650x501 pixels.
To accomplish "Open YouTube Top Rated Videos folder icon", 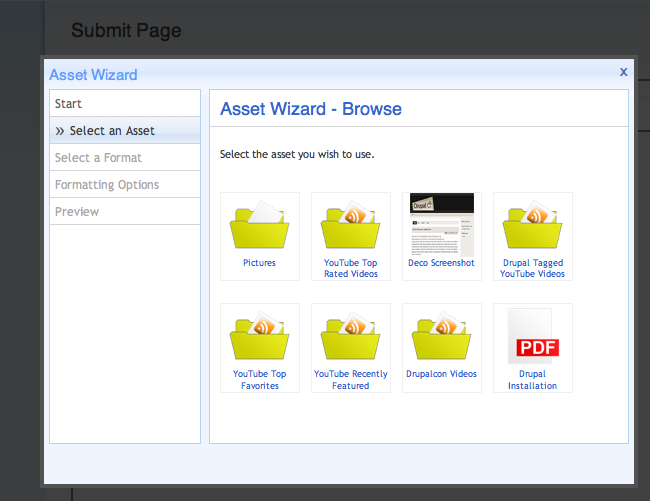I will pyautogui.click(x=350, y=225).
